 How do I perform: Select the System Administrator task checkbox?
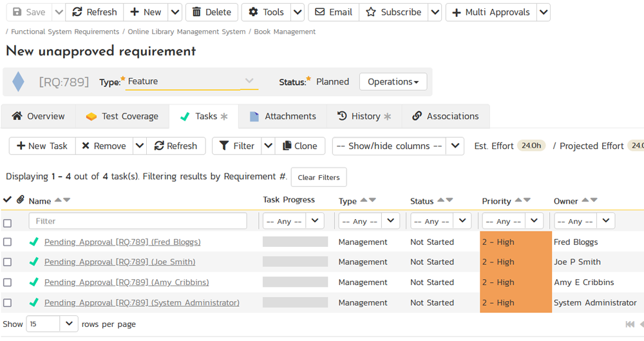[x=8, y=303]
